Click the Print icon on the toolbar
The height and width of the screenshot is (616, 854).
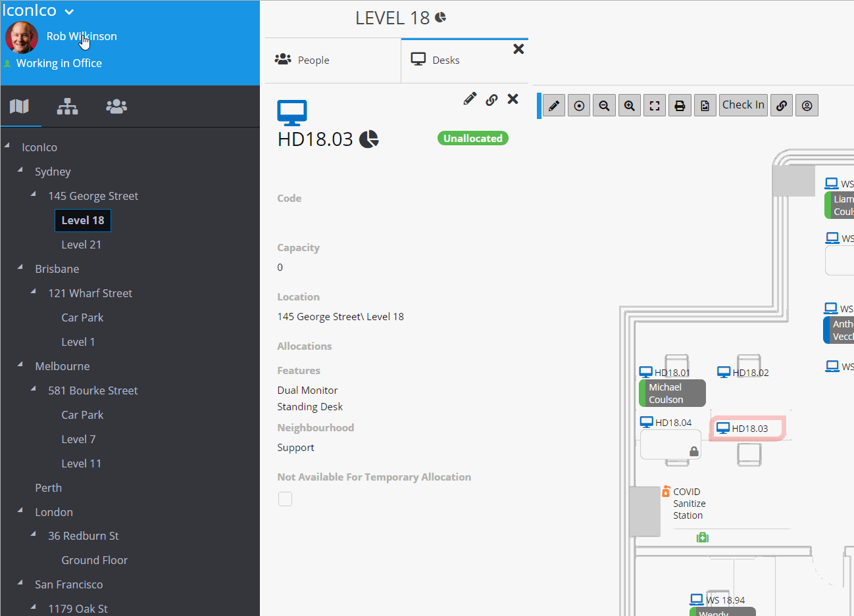(680, 105)
